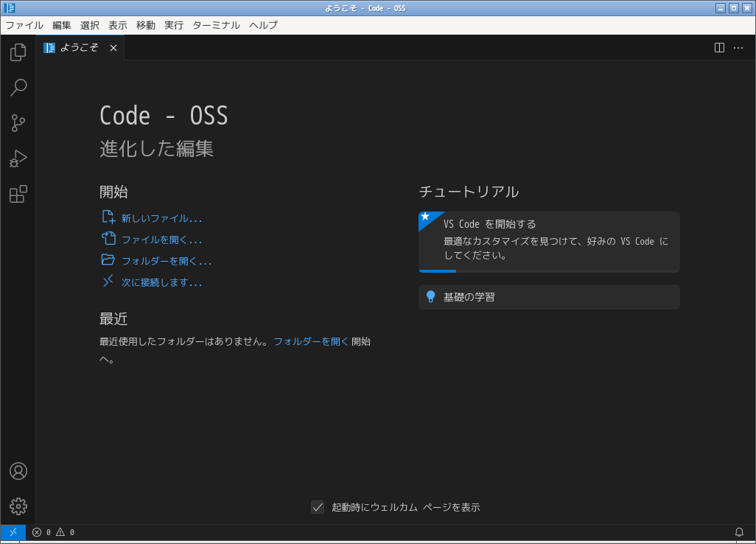
Task: Click the Code - OSS icon in the title bar
Action: click(x=9, y=7)
